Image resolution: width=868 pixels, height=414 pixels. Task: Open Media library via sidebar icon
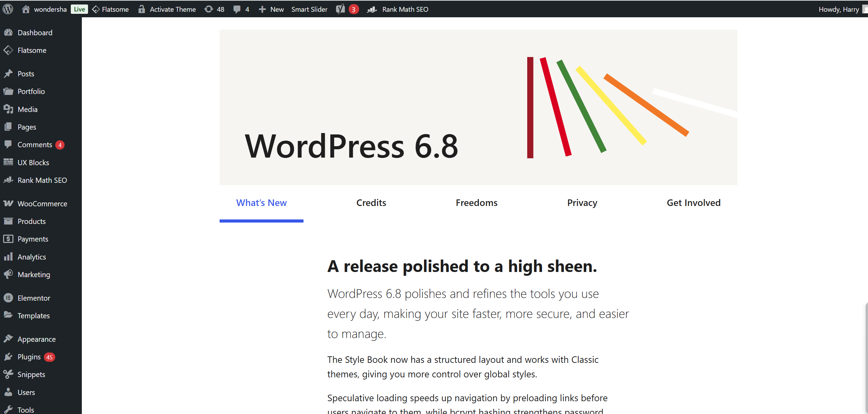(x=8, y=109)
